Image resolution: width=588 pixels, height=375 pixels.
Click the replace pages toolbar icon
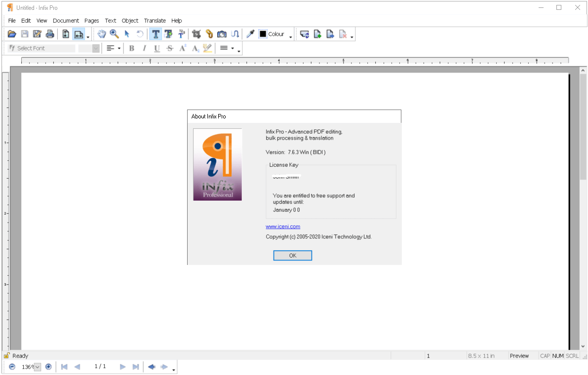[305, 34]
